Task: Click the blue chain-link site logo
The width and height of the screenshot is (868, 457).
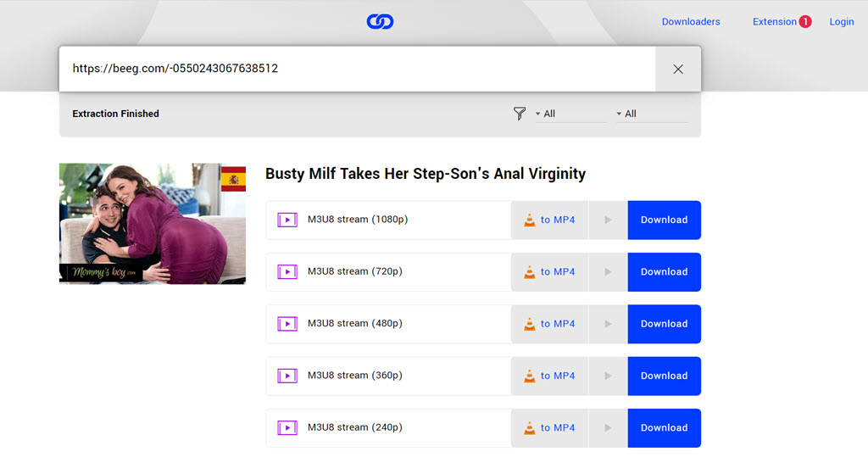Action: point(380,21)
